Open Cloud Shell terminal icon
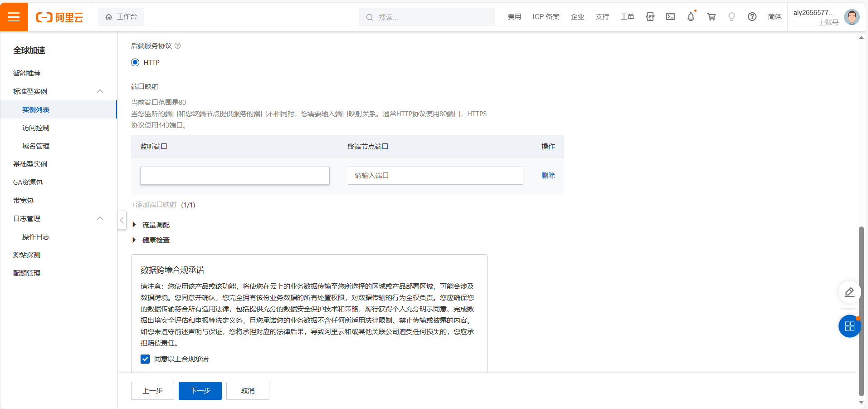Screen dimensions: 868x409 click(670, 17)
